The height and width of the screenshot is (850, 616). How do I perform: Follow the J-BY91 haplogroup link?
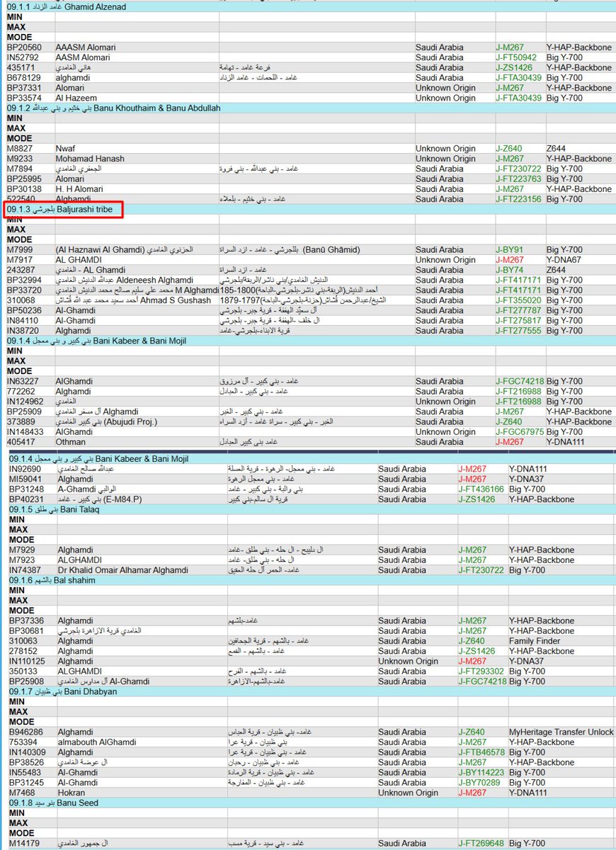[509, 250]
